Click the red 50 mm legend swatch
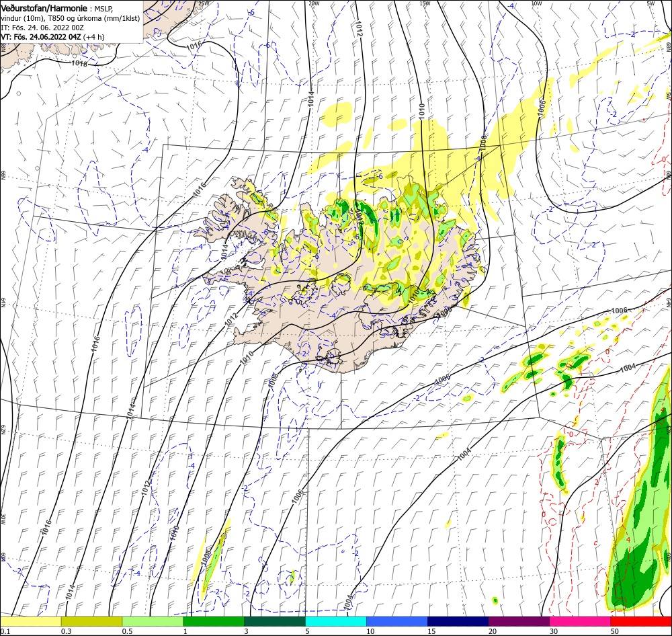Viewport: 672px width, 636px height. (x=641, y=621)
